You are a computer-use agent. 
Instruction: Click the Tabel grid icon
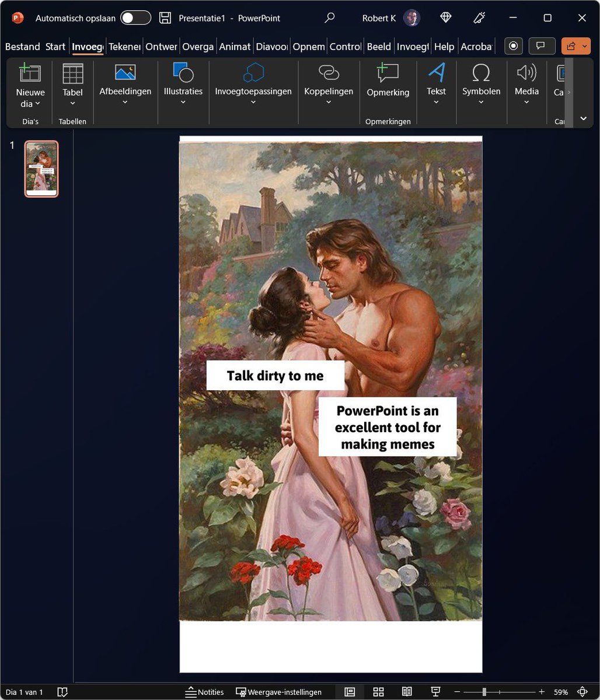click(x=73, y=74)
